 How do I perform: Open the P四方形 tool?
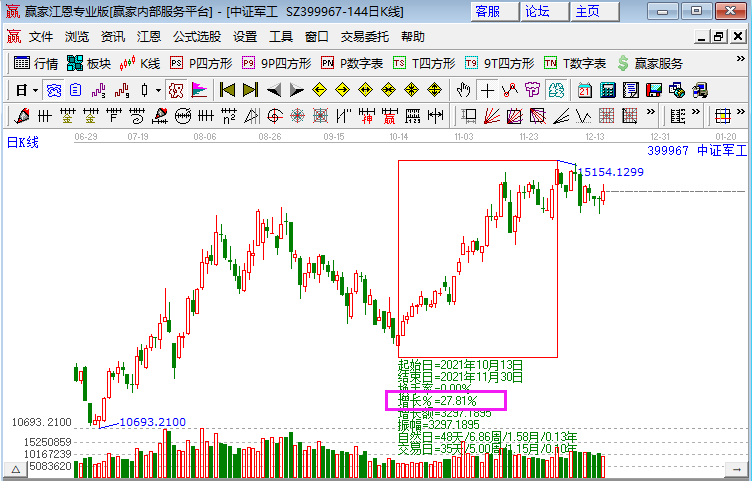(201, 63)
